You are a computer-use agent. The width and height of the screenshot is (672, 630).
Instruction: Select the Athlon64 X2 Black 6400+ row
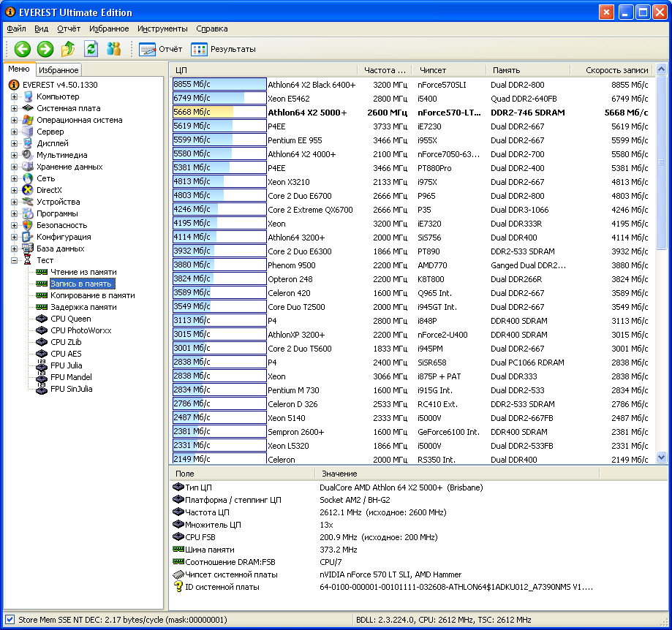pos(411,84)
